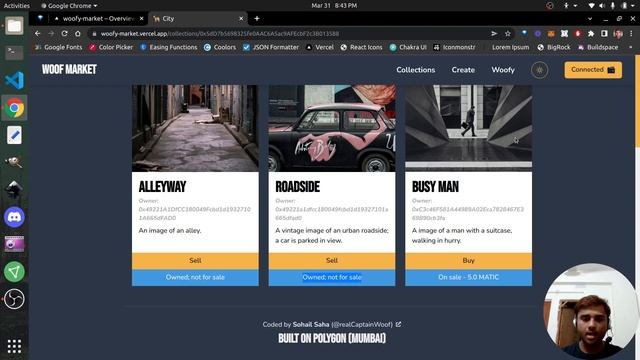Open Chrome extensions puzzle icon
This screenshot has width=640, height=360.
pos(591,33)
